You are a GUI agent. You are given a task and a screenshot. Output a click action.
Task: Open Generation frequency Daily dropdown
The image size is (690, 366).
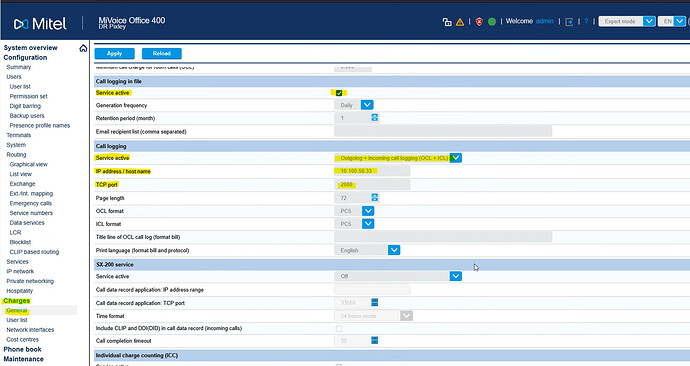click(354, 105)
